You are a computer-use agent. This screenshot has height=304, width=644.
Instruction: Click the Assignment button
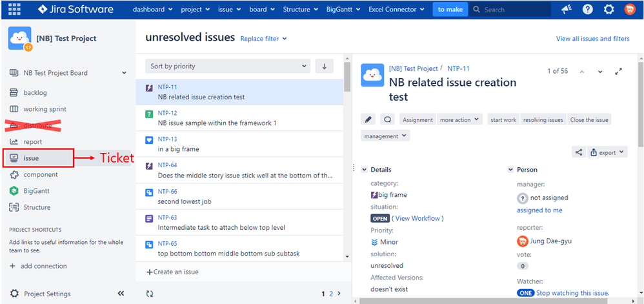(418, 119)
